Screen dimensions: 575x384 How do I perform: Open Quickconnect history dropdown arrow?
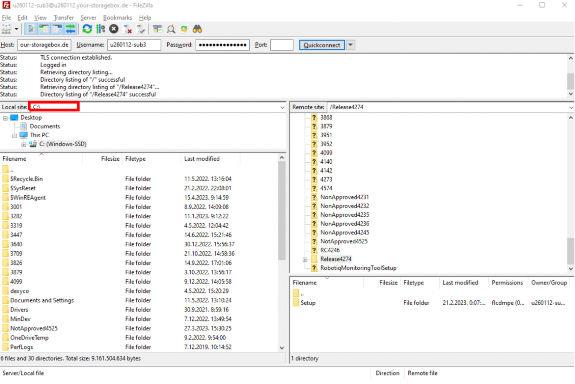pyautogui.click(x=351, y=45)
